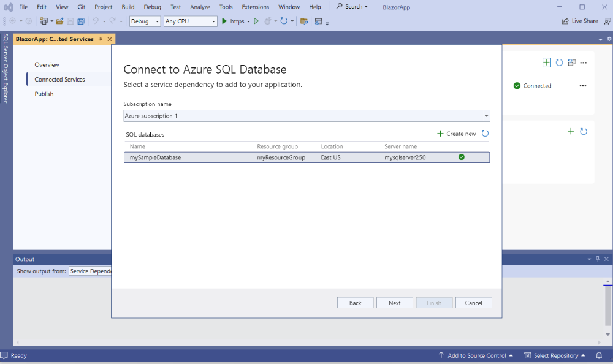Click the document window settings gear icon
This screenshot has width=613, height=364.
point(609,39)
